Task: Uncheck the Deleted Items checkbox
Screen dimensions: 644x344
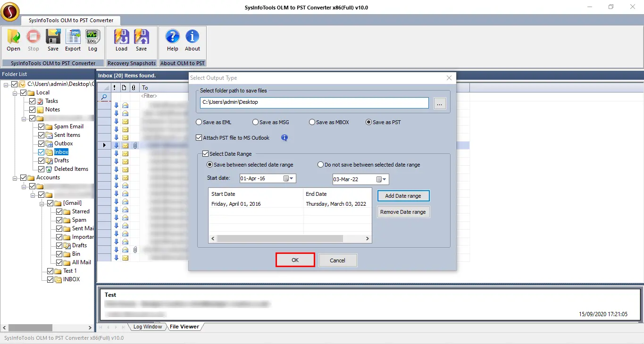Action: click(x=41, y=169)
